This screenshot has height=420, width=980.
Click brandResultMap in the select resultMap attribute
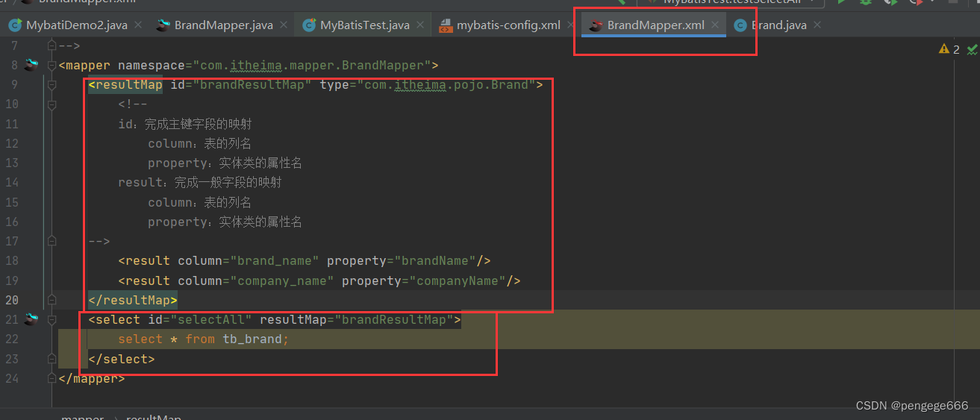tap(394, 320)
